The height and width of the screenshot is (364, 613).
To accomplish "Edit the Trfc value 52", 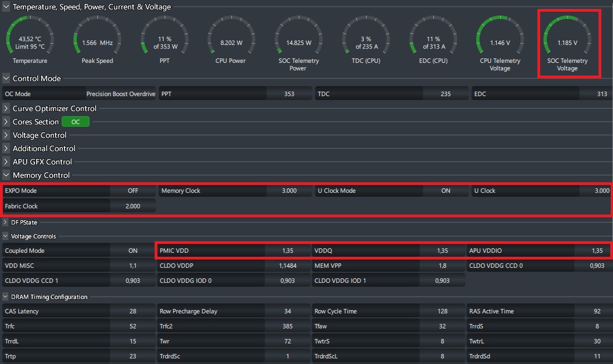I will 133,326.
